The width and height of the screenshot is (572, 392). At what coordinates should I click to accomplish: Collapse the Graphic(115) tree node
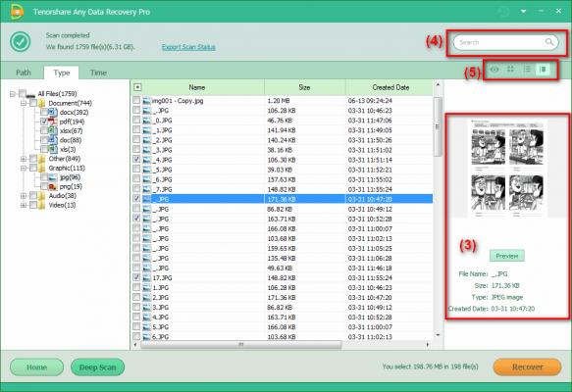(24, 168)
